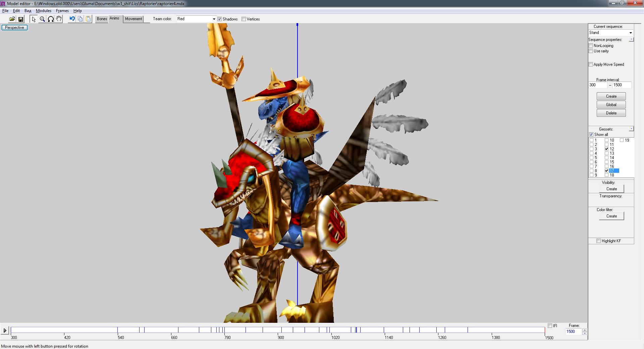Activate the zoom magnifier tool
Screen dimensions: 644x349
pyautogui.click(x=42, y=19)
